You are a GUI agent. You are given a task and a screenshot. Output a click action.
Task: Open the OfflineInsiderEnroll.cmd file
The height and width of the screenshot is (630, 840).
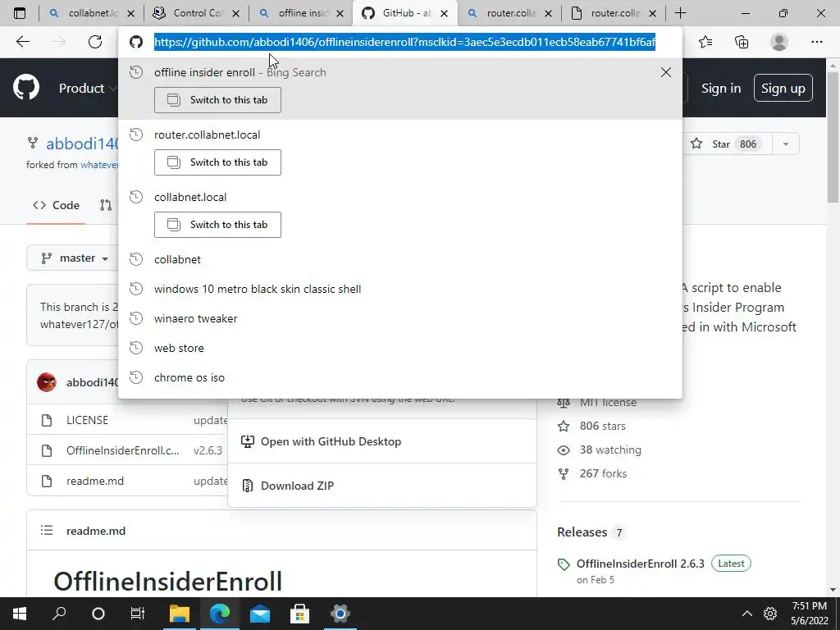pos(123,450)
